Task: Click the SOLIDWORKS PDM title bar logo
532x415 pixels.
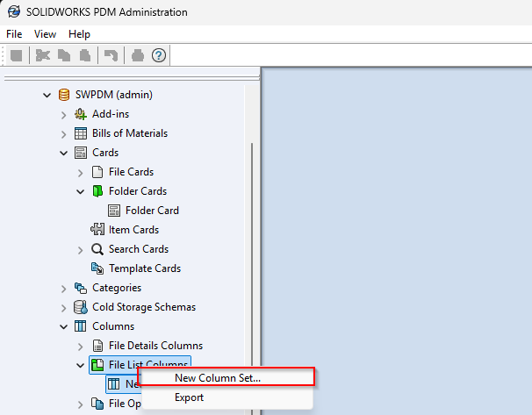Action: 14,12
